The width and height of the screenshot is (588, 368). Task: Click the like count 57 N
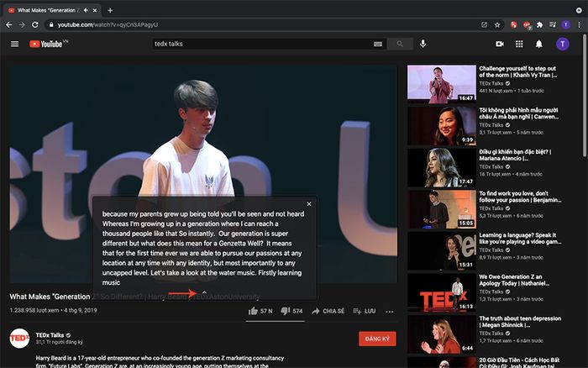(x=266, y=311)
